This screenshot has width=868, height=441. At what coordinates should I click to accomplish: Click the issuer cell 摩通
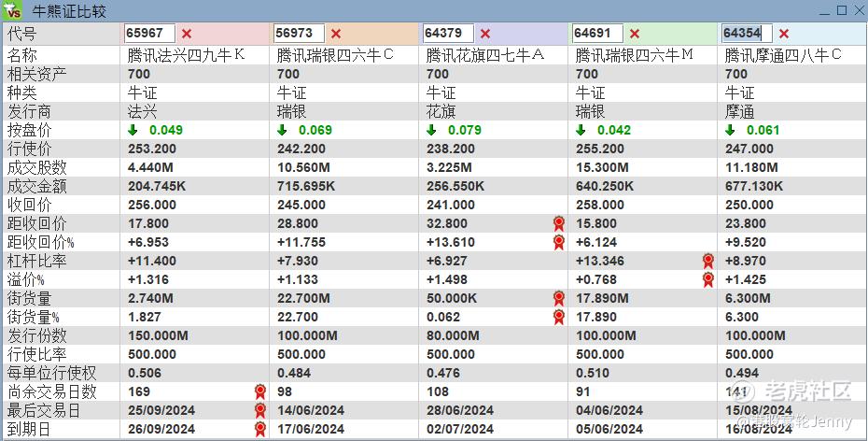click(x=739, y=112)
